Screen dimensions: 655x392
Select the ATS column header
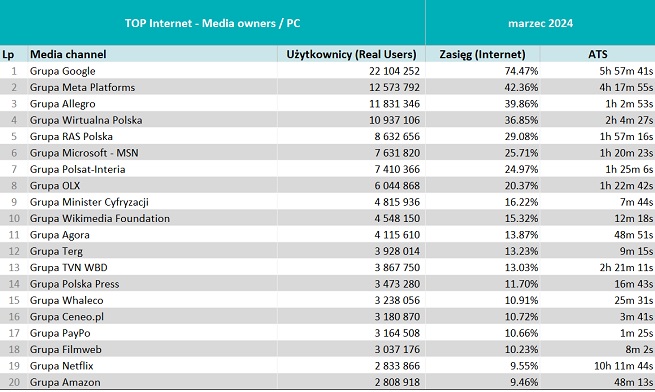coord(598,54)
